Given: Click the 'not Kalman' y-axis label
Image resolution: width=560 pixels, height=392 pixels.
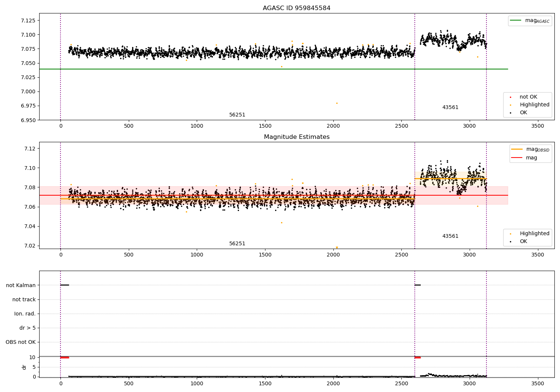Looking at the screenshot, I should pos(21,286).
